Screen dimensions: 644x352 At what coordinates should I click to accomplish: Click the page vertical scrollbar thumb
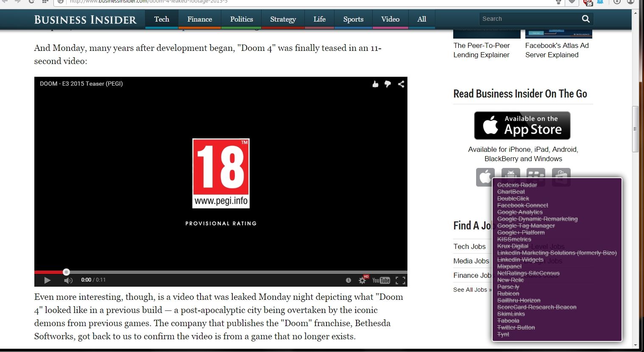click(635, 129)
